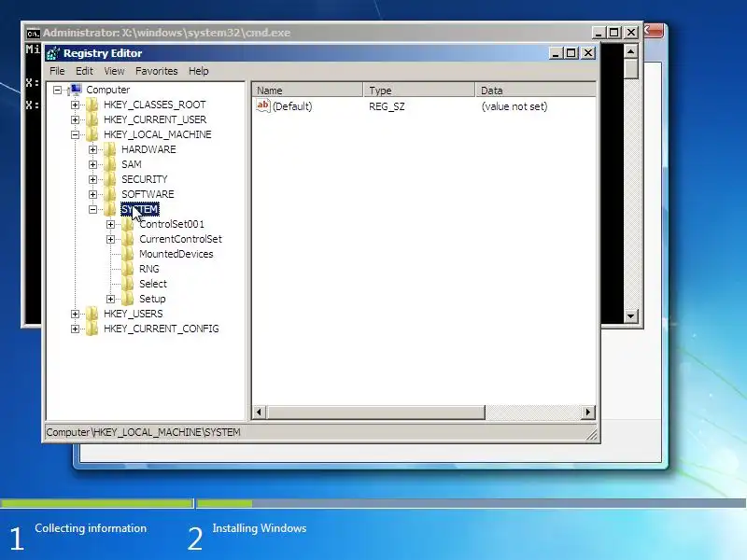Expand the CurrentControlSet key
Screen dimensions: 747x560
(x=110, y=239)
